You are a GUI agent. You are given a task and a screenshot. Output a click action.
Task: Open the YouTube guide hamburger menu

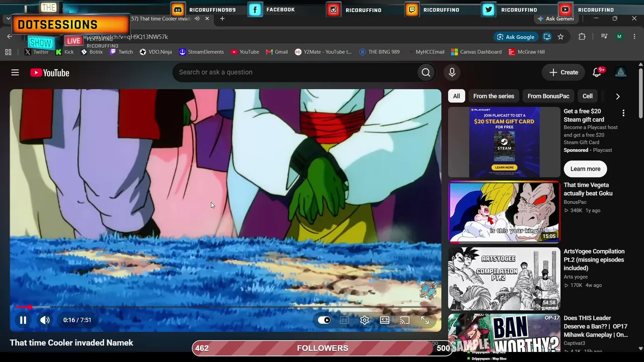(x=15, y=72)
